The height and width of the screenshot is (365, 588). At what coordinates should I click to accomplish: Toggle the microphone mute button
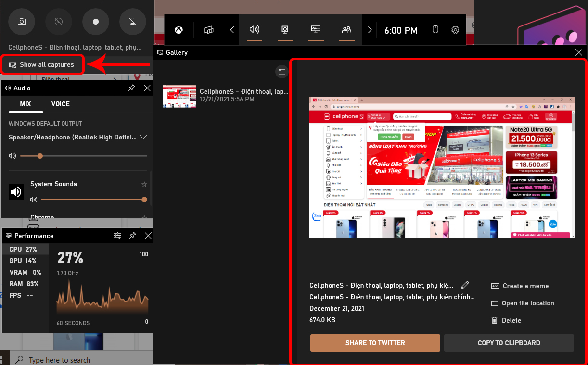[x=133, y=22]
